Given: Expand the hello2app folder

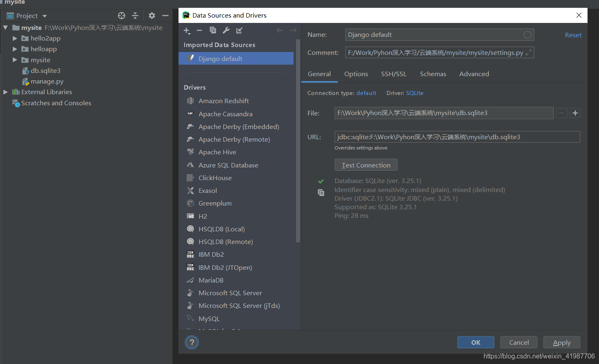Looking at the screenshot, I should (15, 38).
